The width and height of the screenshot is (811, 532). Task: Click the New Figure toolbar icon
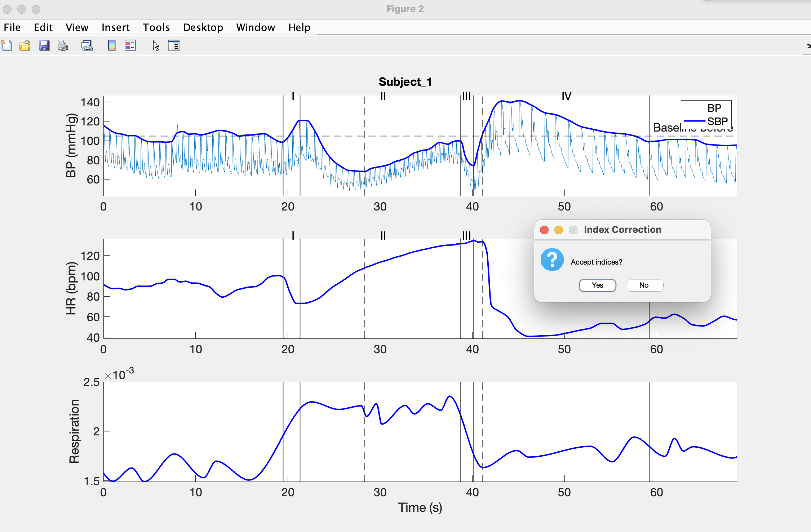pyautogui.click(x=7, y=46)
